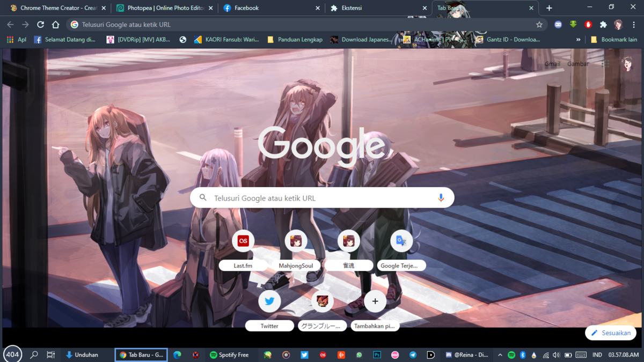Open Spotify Free from the taskbar

pos(229,355)
